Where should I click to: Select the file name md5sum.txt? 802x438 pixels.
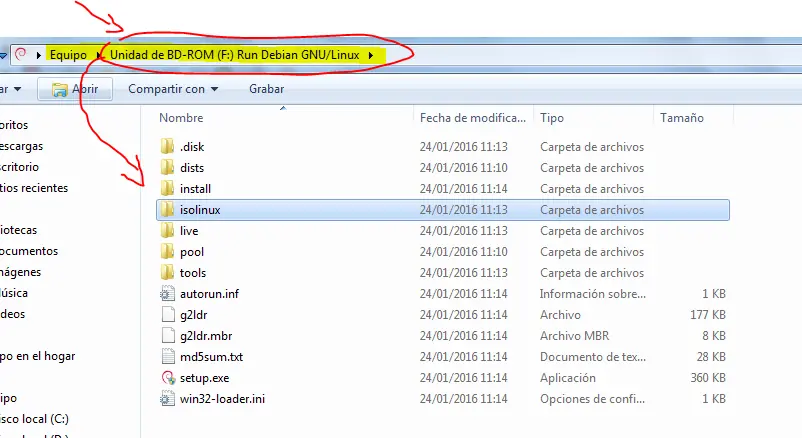(211, 357)
